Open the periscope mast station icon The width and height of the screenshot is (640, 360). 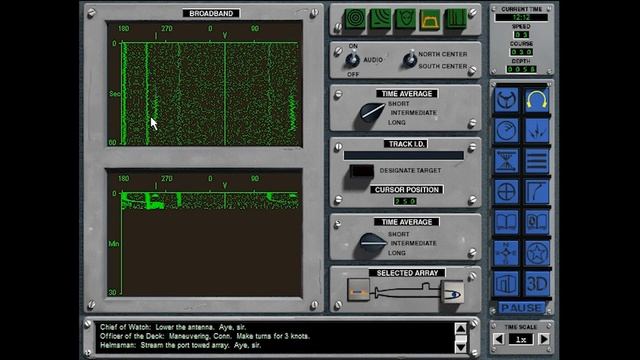(506, 161)
